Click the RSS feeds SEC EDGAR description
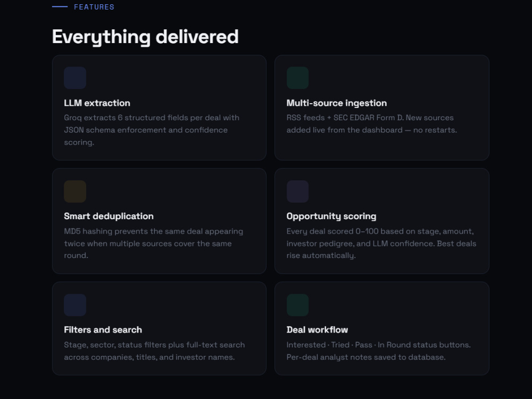This screenshot has height=399, width=532. (371, 124)
